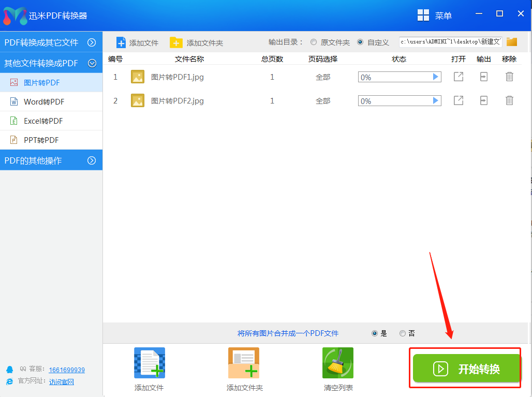
Task: Open the converted file for 图片转PDF2.jpg
Action: (459, 100)
